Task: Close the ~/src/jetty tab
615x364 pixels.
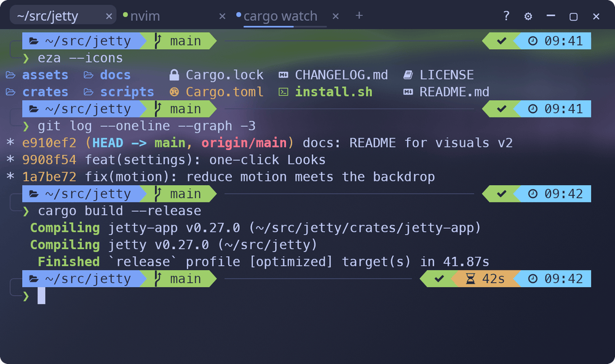Action: [x=109, y=16]
